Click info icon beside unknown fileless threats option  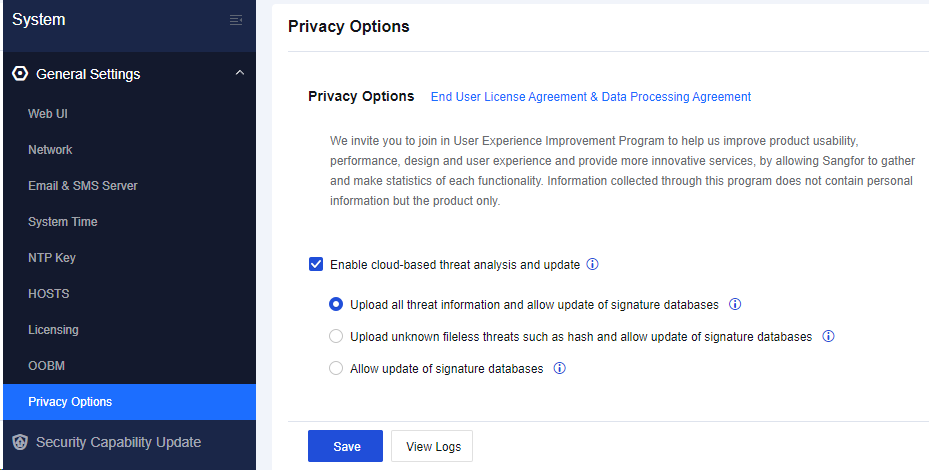coord(828,337)
